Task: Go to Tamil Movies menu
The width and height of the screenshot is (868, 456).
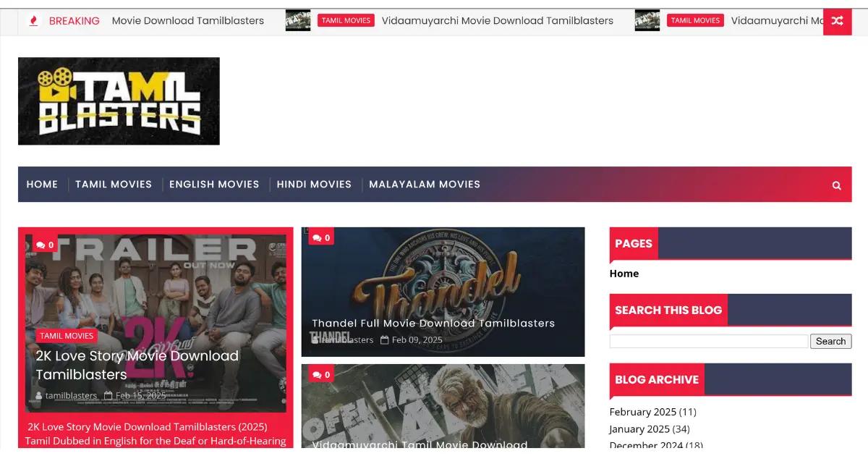Action: point(114,185)
